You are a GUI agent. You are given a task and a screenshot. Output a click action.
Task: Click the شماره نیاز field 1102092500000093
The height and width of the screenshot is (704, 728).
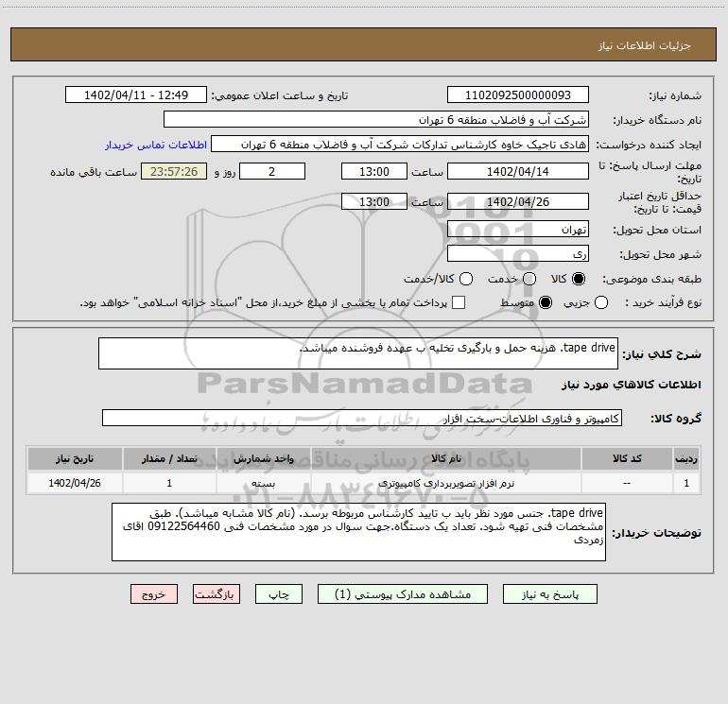(x=518, y=95)
